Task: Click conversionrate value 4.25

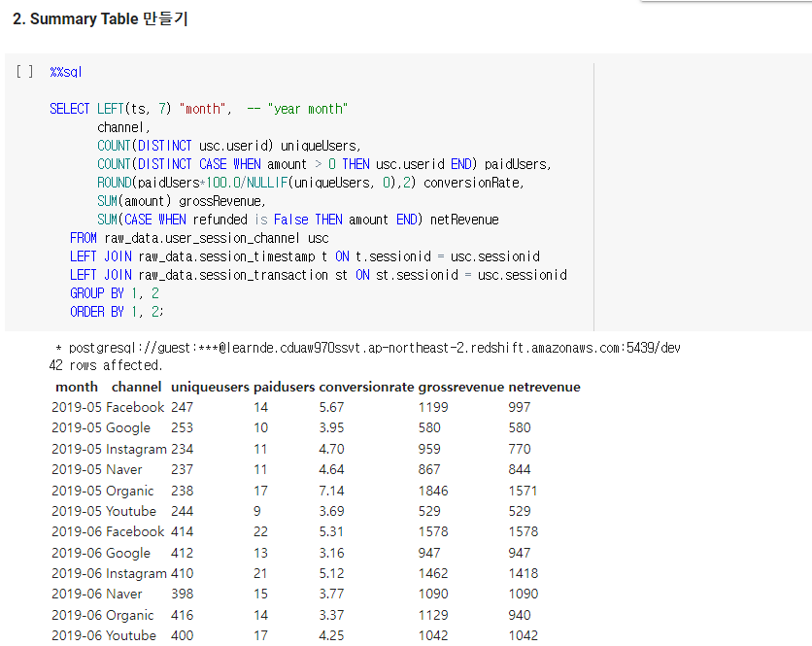Action: [x=331, y=635]
